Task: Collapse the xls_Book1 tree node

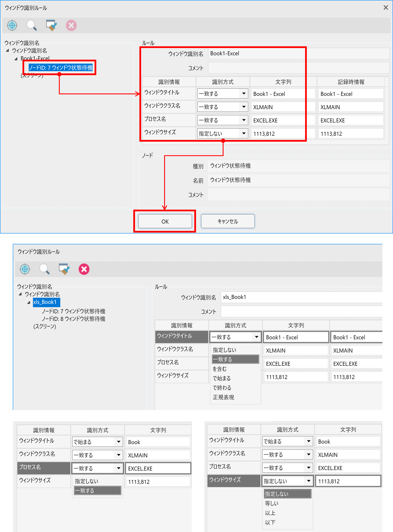Action: (x=29, y=302)
